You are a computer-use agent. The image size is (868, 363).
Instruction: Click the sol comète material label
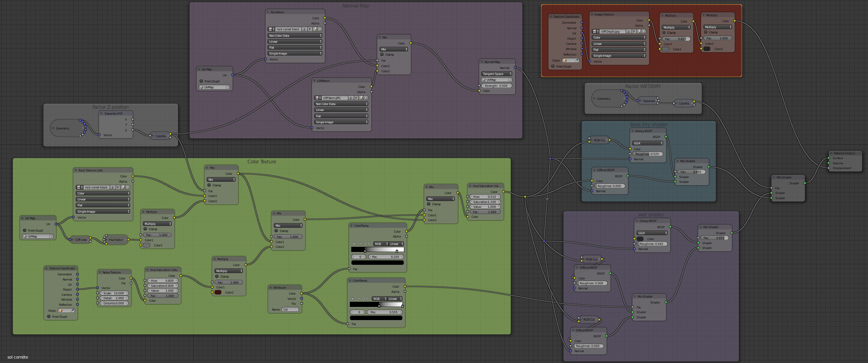tap(18, 357)
